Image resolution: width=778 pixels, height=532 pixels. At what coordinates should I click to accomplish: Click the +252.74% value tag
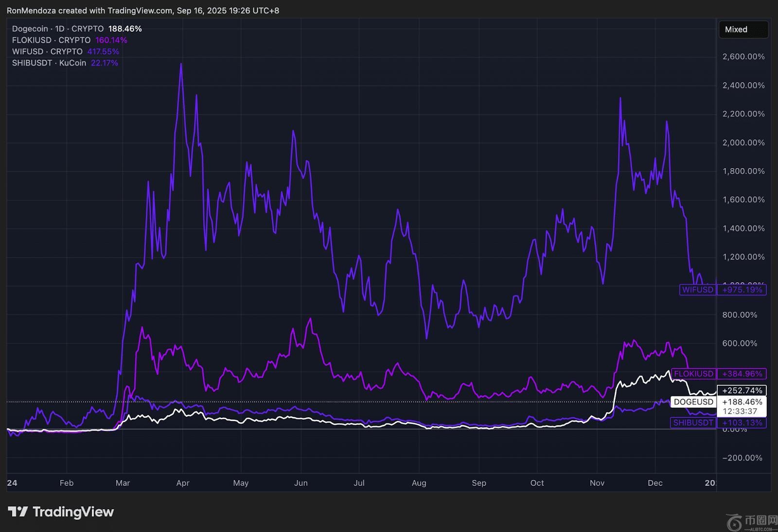point(742,391)
